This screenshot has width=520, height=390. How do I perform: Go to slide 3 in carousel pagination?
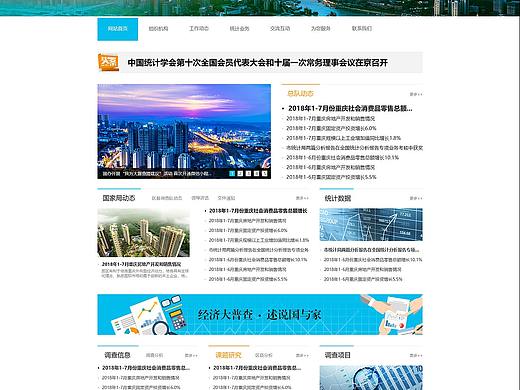248,173
